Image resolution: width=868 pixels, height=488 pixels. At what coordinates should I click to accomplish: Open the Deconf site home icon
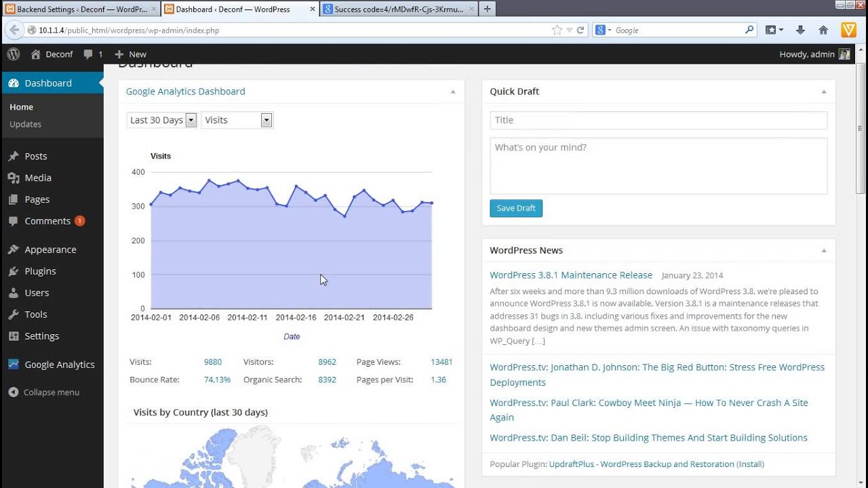click(x=36, y=54)
